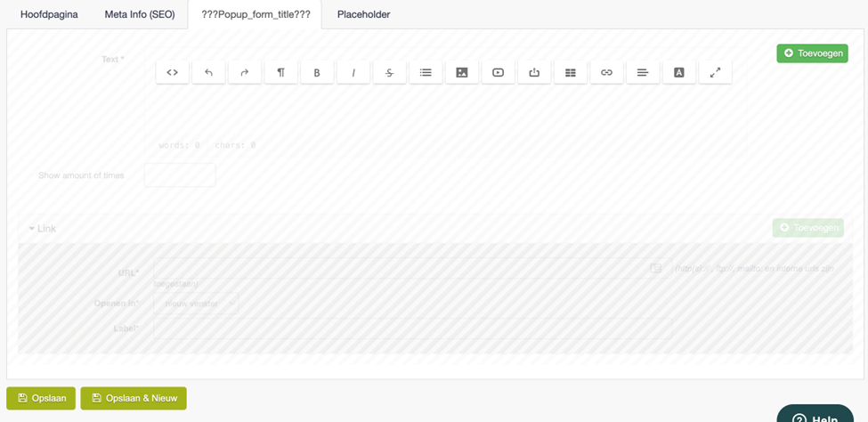The height and width of the screenshot is (422, 868).
Task: Toggle bold text formatting
Action: 317,72
